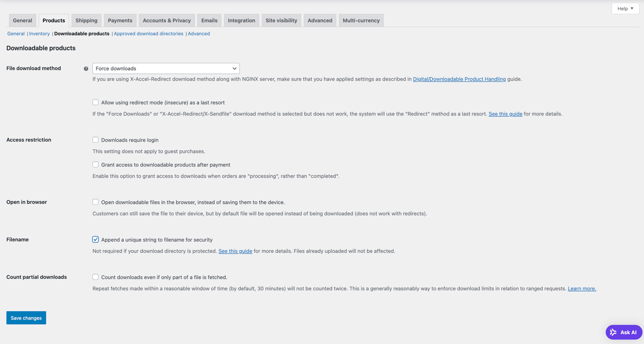The width and height of the screenshot is (644, 344).
Task: Click Learn more about partial downloads
Action: click(x=581, y=288)
